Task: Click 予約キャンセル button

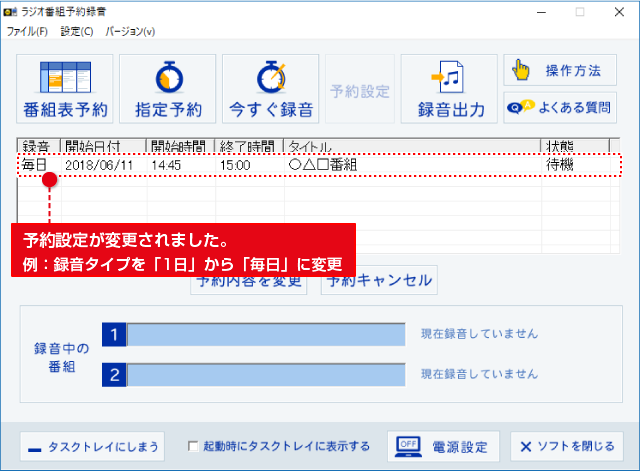Action: (x=379, y=281)
